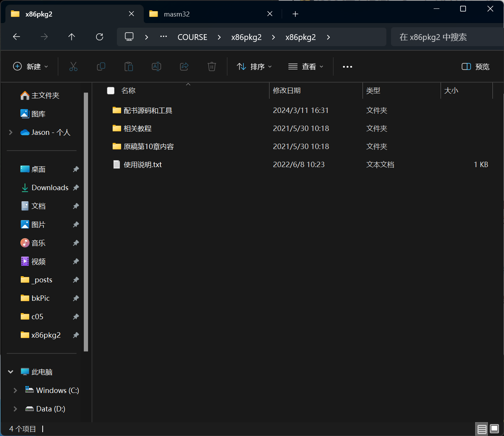The height and width of the screenshot is (436, 504).
Task: Open the View (查看) dropdown
Action: click(306, 66)
